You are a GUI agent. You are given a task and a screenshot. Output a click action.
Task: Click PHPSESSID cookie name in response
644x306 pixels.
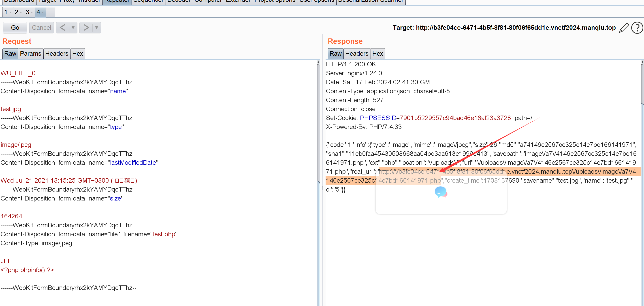point(378,118)
